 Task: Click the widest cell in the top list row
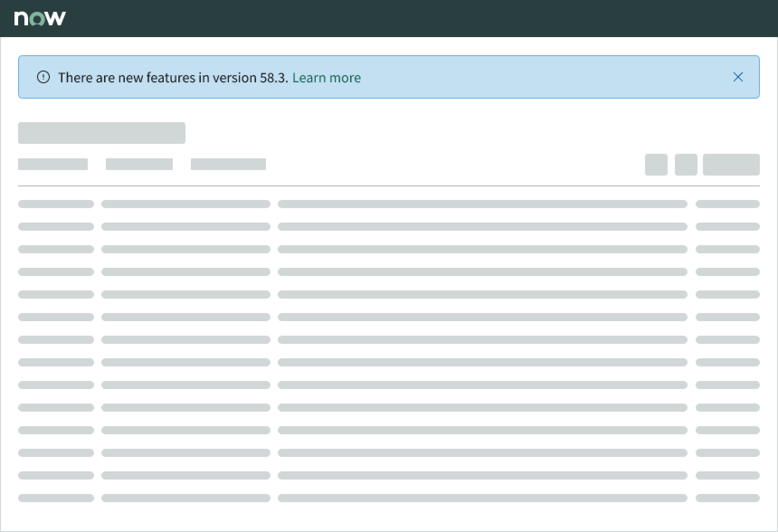click(x=482, y=204)
